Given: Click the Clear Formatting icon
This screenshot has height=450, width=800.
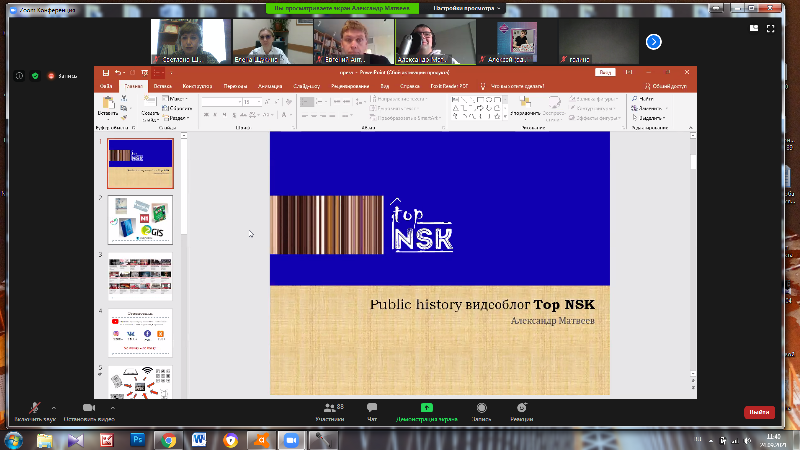Looking at the screenshot, I should [289, 102].
